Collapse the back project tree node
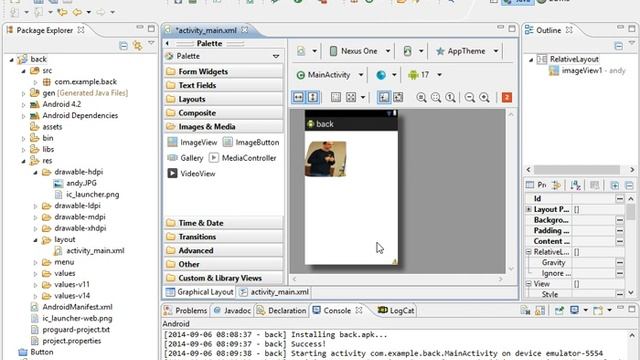Screen dimensions: 640x360 pos(11,60)
